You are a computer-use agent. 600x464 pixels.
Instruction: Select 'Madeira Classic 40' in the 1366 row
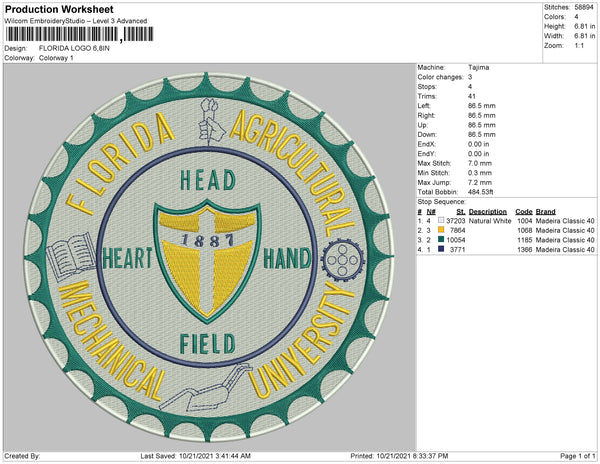(x=565, y=249)
